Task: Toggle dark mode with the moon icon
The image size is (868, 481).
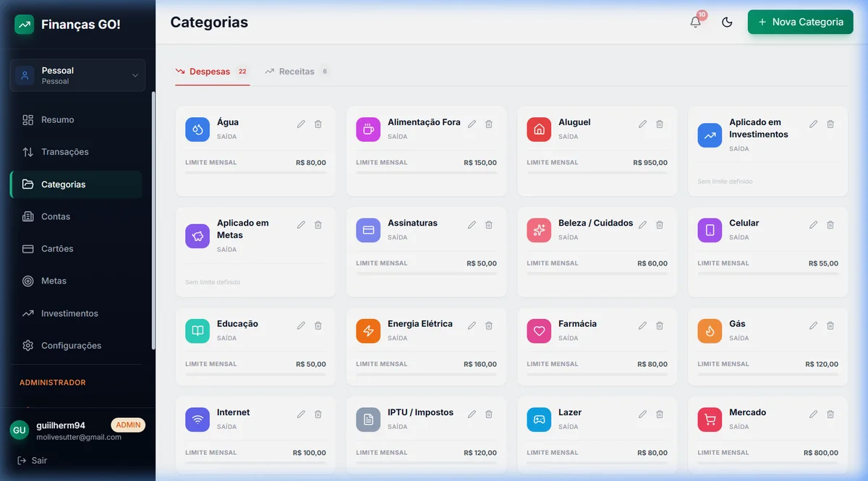Action: pyautogui.click(x=727, y=22)
